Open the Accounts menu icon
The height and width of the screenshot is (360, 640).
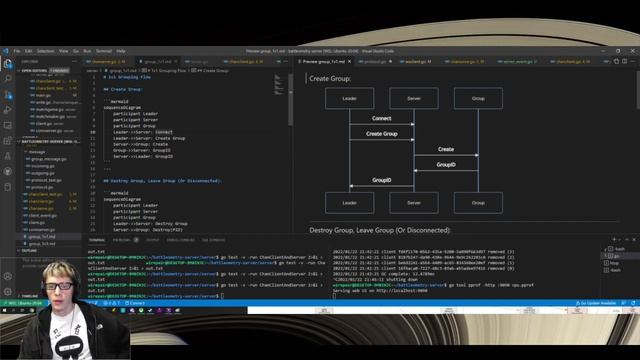click(7, 276)
